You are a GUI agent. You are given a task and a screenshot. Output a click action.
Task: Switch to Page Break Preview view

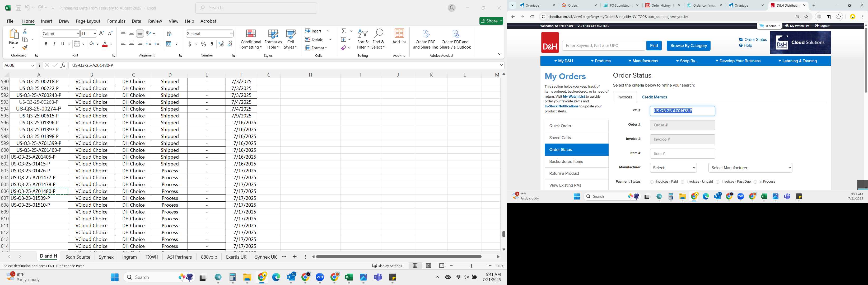[441, 265]
